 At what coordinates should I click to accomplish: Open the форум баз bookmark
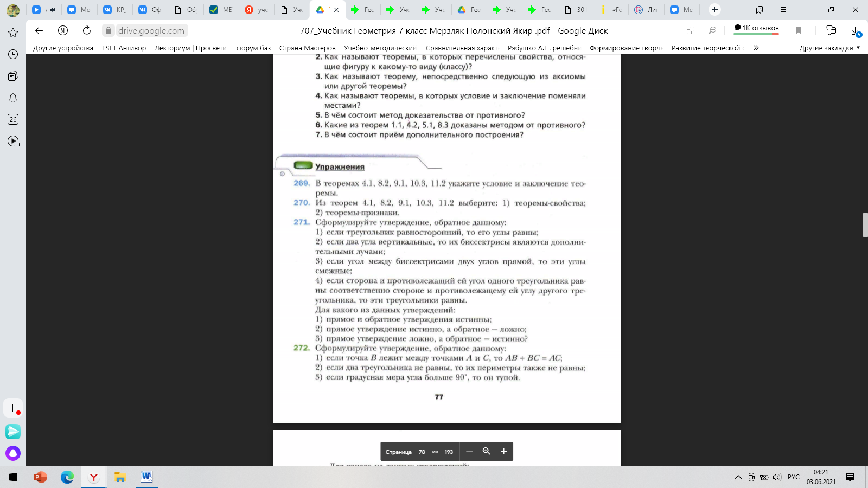(x=253, y=48)
